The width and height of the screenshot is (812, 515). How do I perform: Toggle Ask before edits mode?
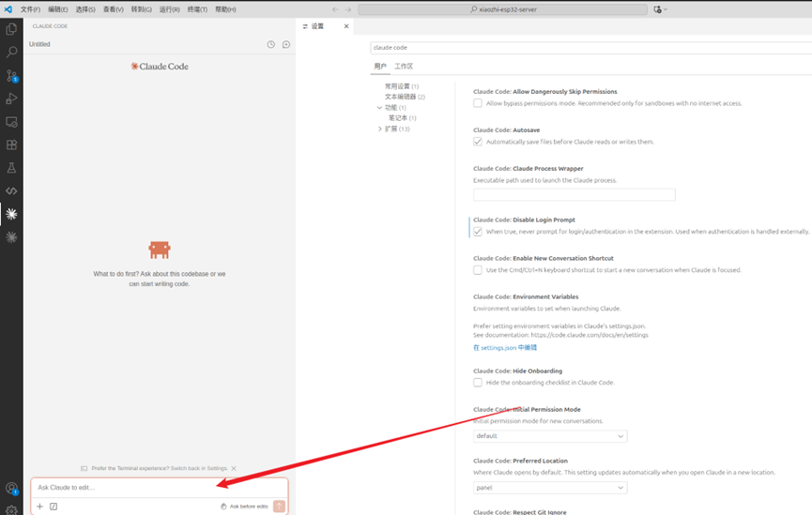(x=244, y=507)
